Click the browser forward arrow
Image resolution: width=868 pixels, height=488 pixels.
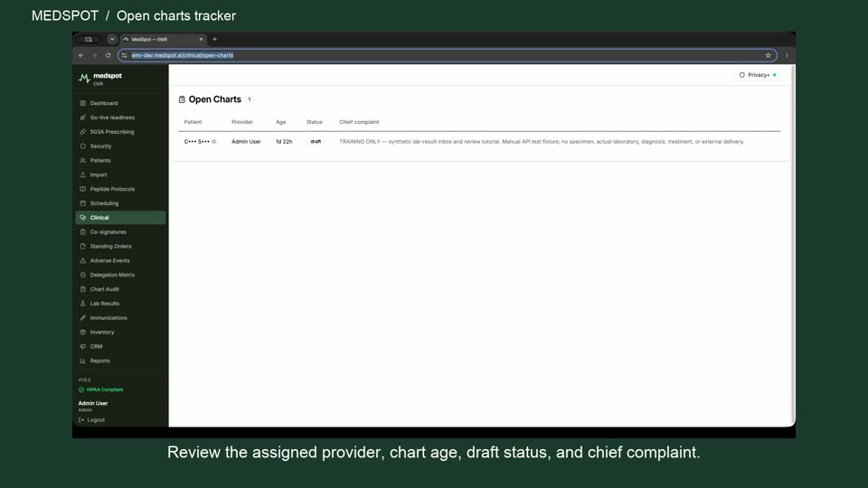click(94, 55)
